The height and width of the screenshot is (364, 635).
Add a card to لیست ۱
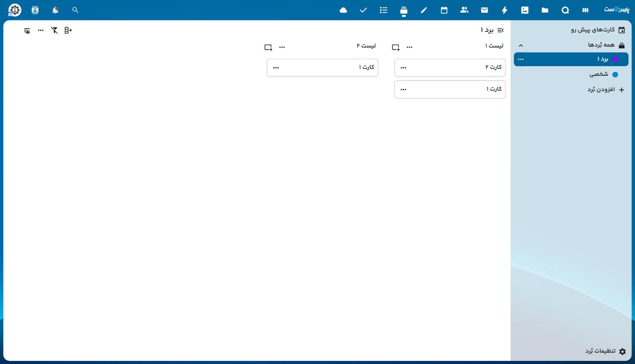(396, 47)
